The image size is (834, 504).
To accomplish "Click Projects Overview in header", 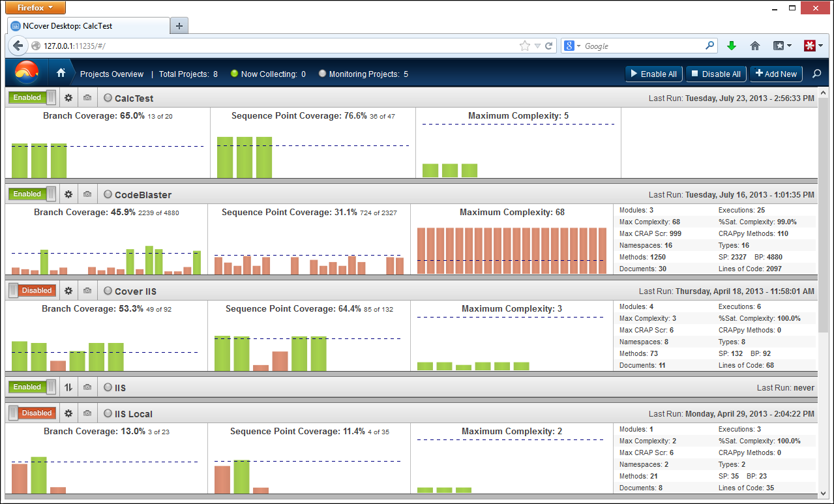I will click(x=112, y=74).
